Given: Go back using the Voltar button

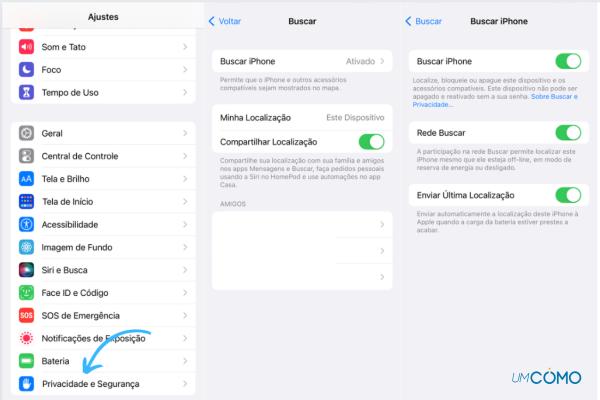Looking at the screenshot, I should click(225, 21).
